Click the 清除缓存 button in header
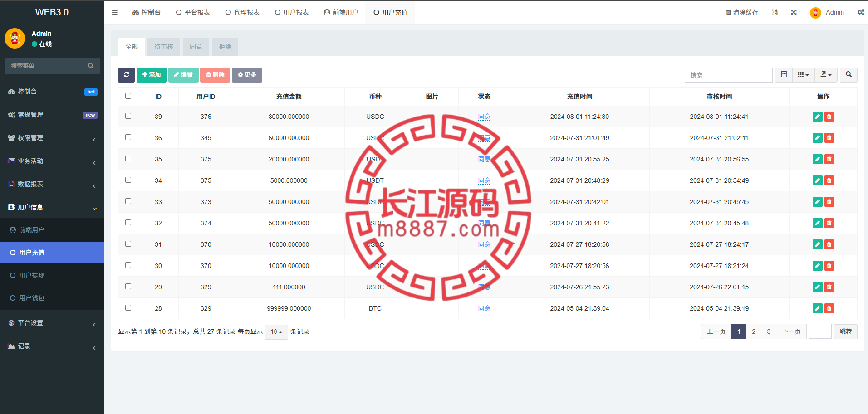The height and width of the screenshot is (414, 868). [x=742, y=12]
